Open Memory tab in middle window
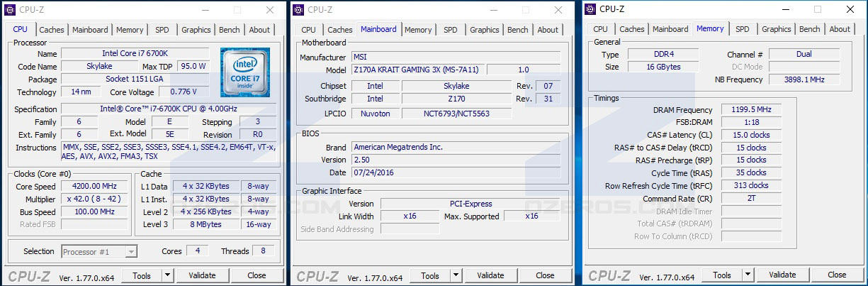 pyautogui.click(x=418, y=30)
